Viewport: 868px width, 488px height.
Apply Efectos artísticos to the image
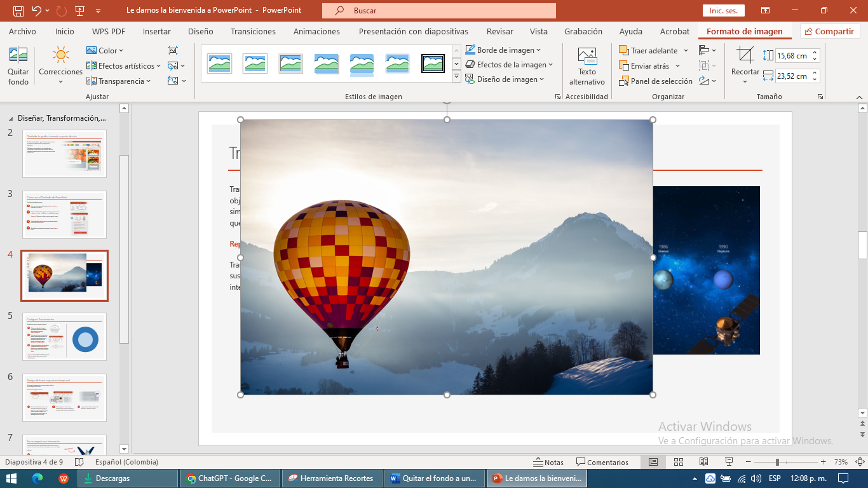click(125, 65)
